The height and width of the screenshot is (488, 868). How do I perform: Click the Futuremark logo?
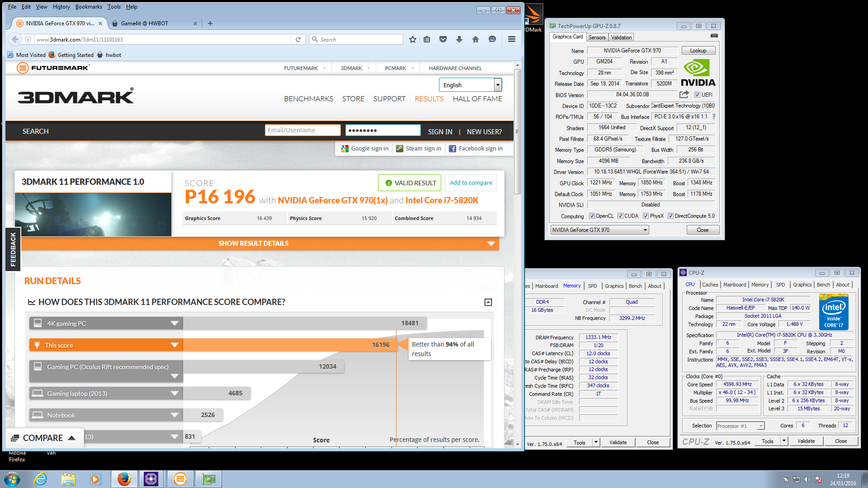[53, 68]
